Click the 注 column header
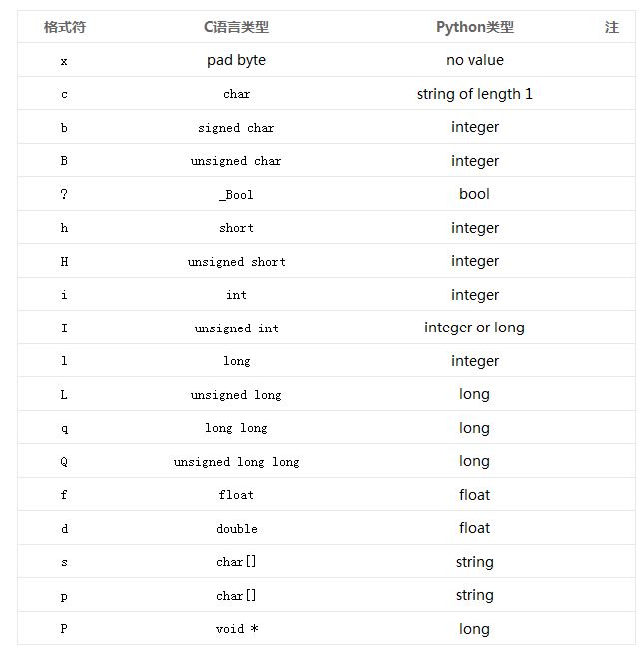The width and height of the screenshot is (644, 655). pyautogui.click(x=612, y=27)
